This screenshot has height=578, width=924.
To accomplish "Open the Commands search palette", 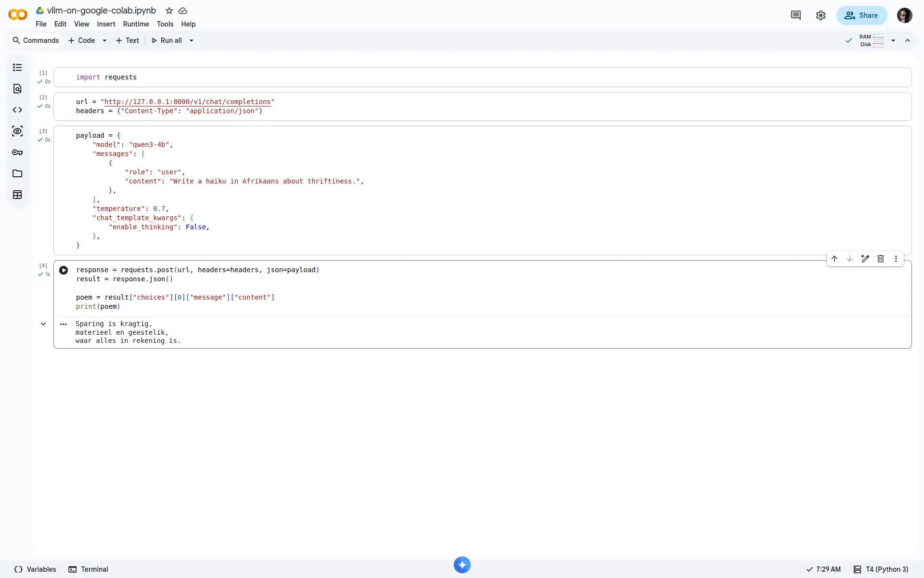I will [36, 40].
